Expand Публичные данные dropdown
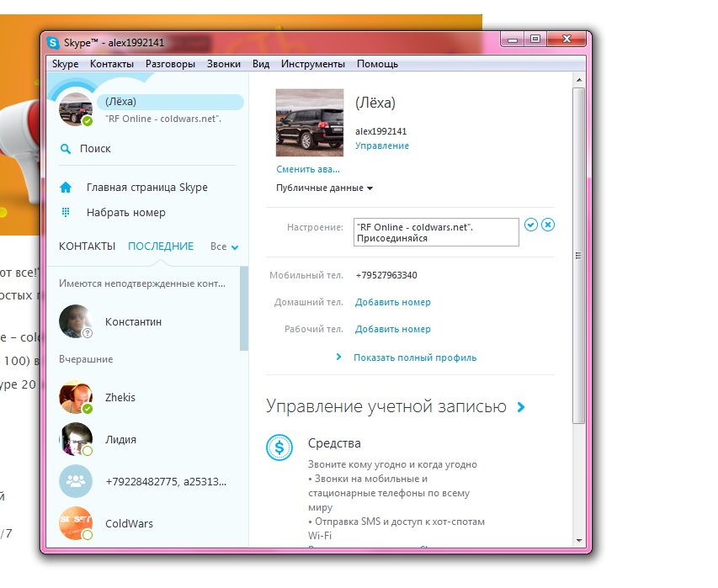The height and width of the screenshot is (588, 718). pos(324,188)
